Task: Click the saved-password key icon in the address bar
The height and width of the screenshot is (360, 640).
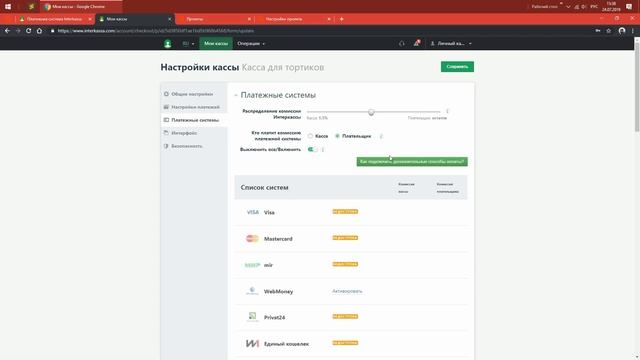Action: tap(598, 31)
